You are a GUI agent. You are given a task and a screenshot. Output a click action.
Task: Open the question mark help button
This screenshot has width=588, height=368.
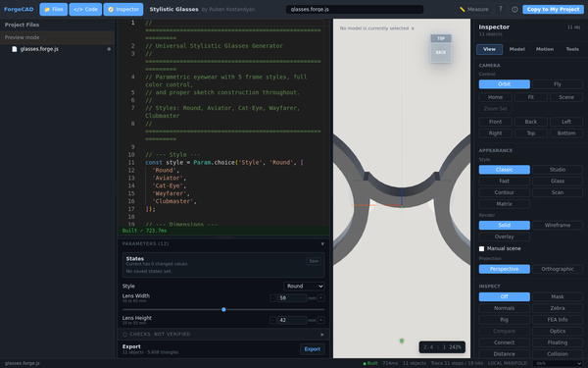point(500,10)
